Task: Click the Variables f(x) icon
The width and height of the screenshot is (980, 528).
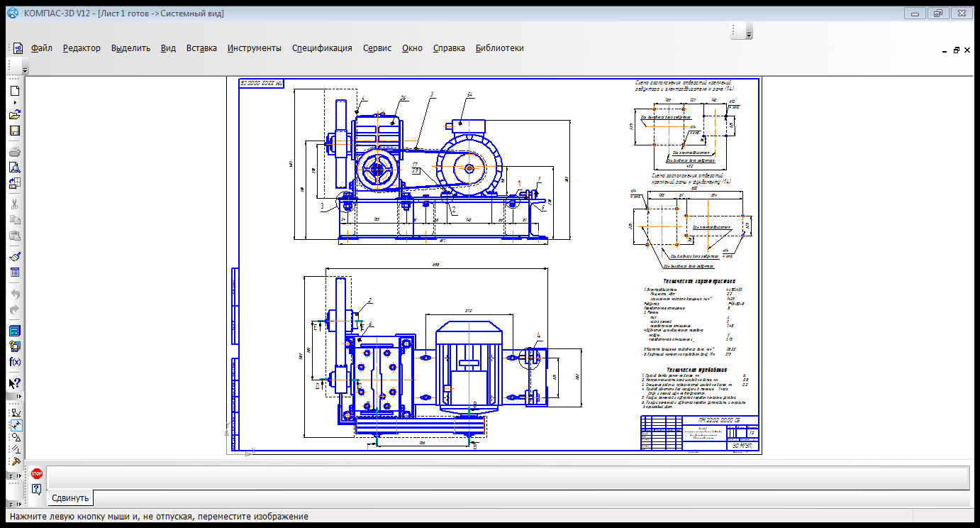Action: coord(15,362)
